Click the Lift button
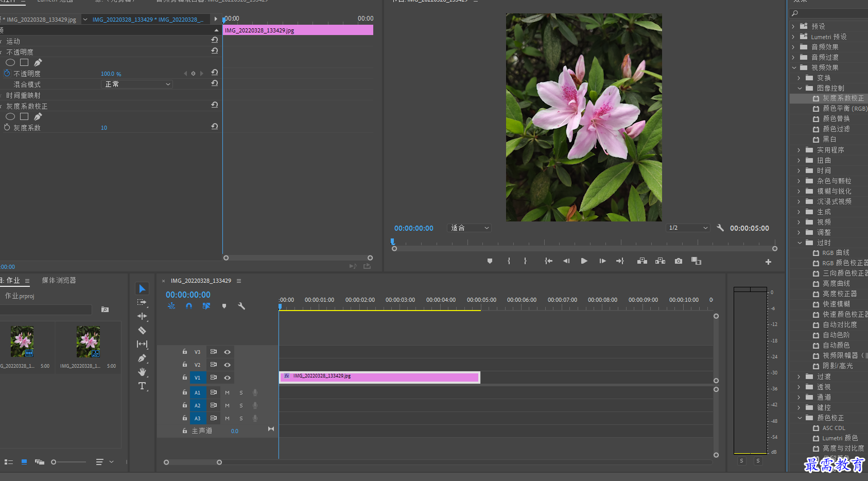Image resolution: width=868 pixels, height=481 pixels. (642, 261)
